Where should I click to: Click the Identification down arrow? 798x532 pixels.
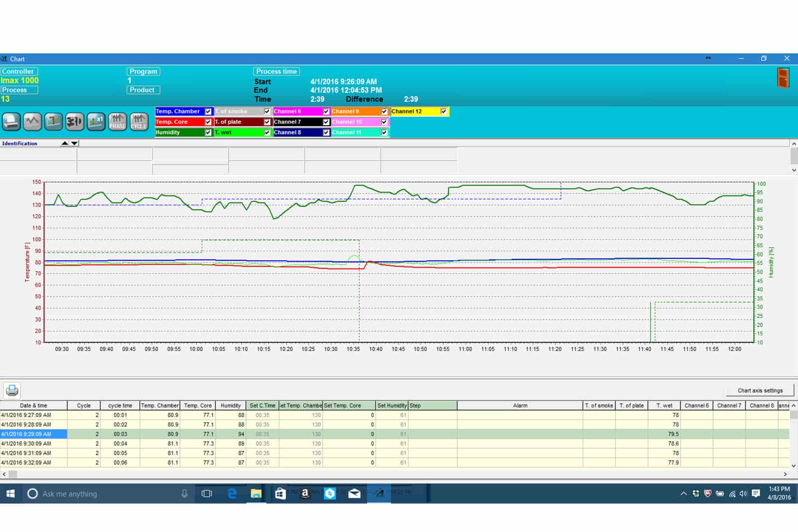74,144
